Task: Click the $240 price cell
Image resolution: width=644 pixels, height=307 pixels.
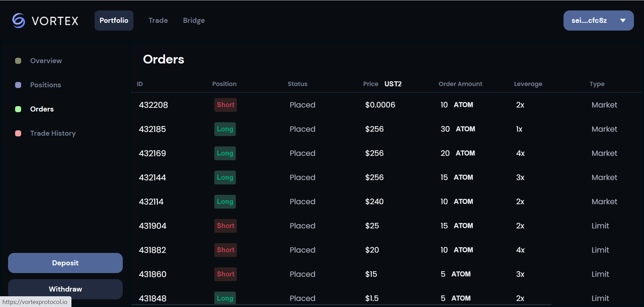Action: [374, 202]
